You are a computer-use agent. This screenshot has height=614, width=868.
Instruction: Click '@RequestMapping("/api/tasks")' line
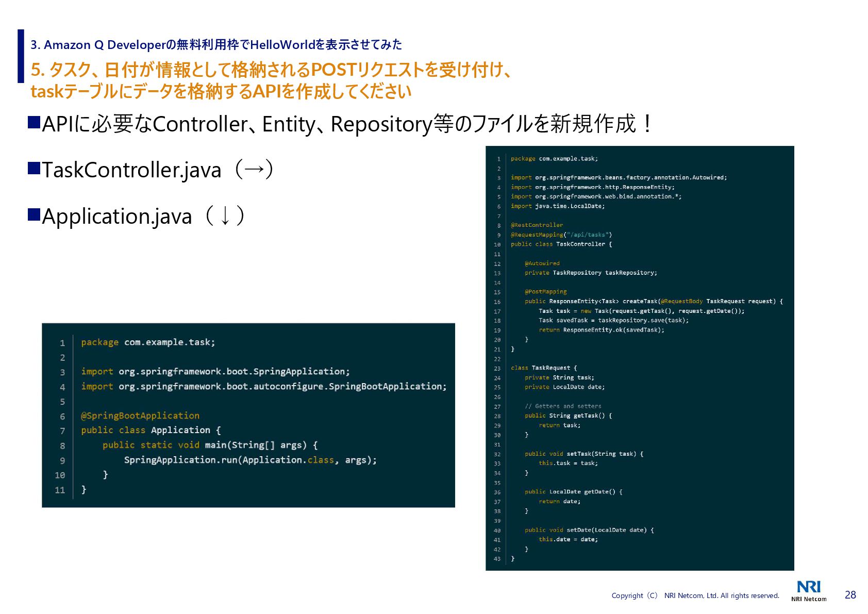[x=561, y=235]
